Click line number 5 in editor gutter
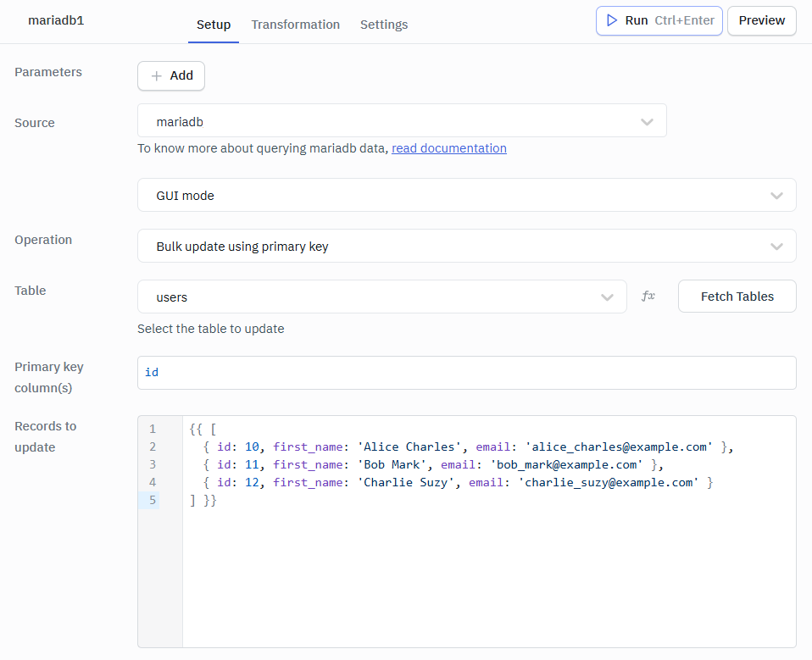 153,500
